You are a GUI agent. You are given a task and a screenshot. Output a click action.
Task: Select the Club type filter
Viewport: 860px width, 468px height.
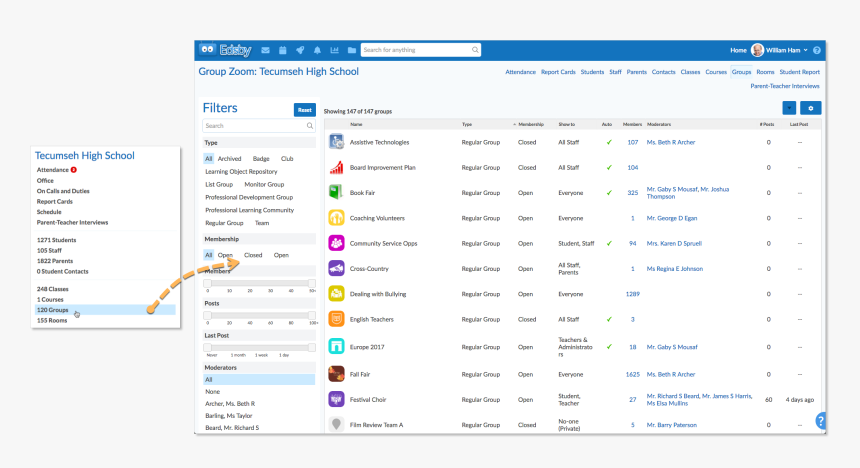[287, 158]
